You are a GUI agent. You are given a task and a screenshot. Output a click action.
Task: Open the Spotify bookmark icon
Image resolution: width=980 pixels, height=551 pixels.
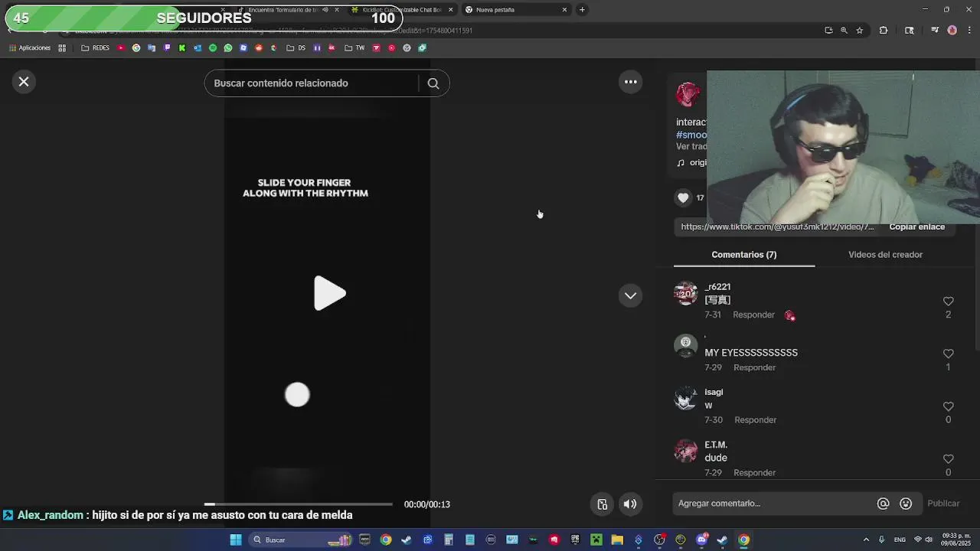coord(213,48)
